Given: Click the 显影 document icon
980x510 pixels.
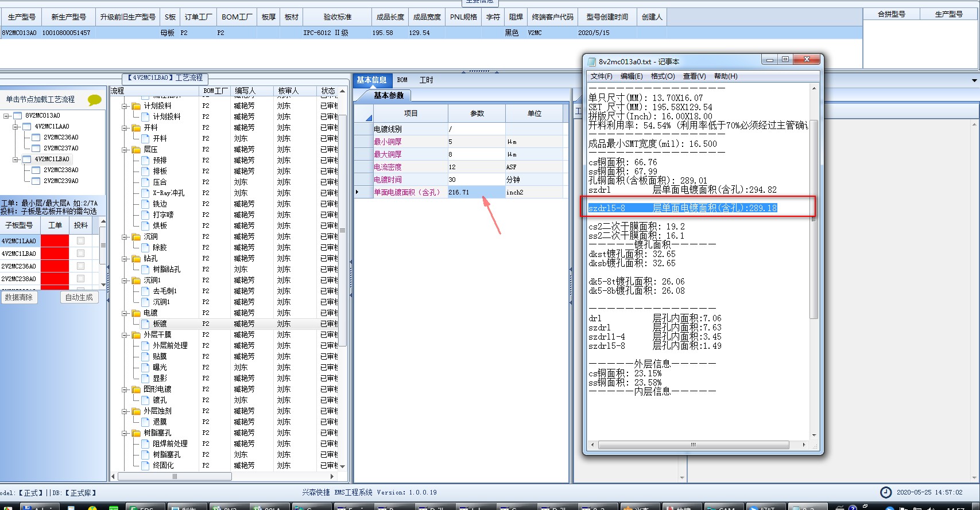Looking at the screenshot, I should point(146,379).
